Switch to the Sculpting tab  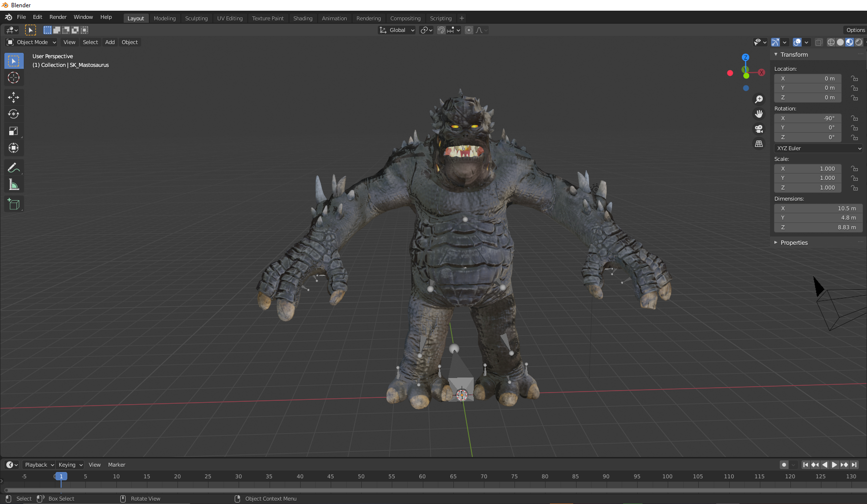pyautogui.click(x=196, y=18)
